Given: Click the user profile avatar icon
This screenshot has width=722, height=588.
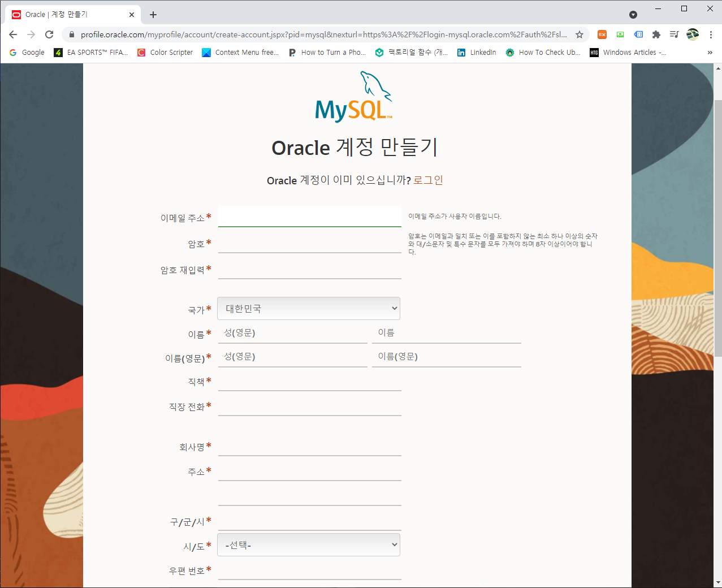Looking at the screenshot, I should pos(693,34).
